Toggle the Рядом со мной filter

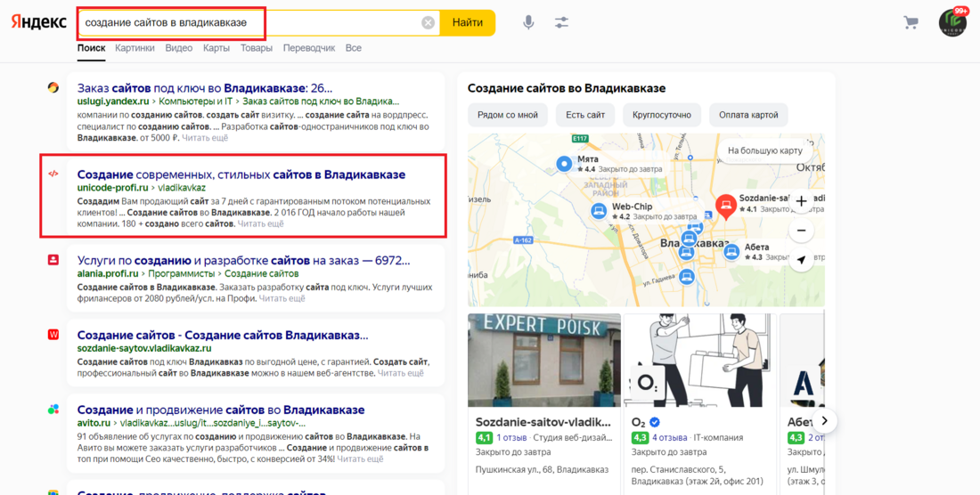(x=508, y=115)
